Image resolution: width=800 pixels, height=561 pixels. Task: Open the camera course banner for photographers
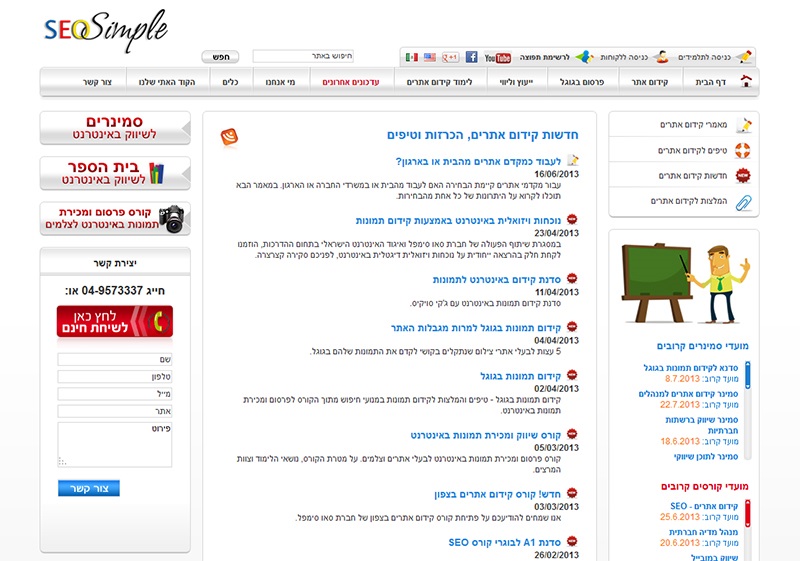115,218
